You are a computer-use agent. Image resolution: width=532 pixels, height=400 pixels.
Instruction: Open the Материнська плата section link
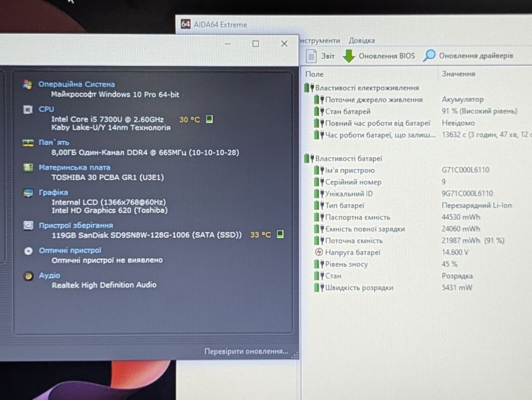point(74,167)
